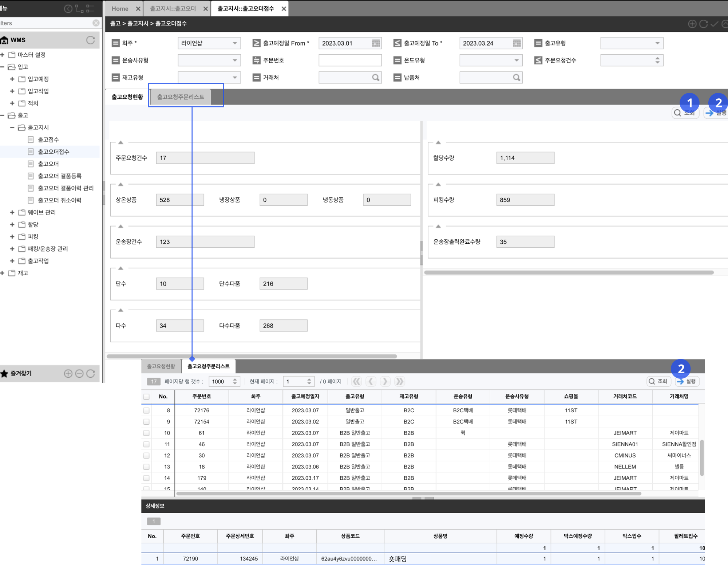This screenshot has width=728, height=574.
Task: Click the 조회 button in order list
Action: click(x=658, y=381)
